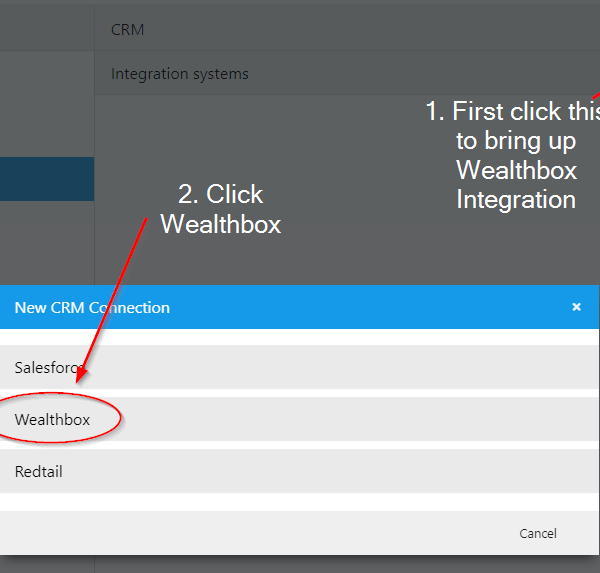Click the dark top bar above the sidebar
600x573 pixels.
coord(47,25)
